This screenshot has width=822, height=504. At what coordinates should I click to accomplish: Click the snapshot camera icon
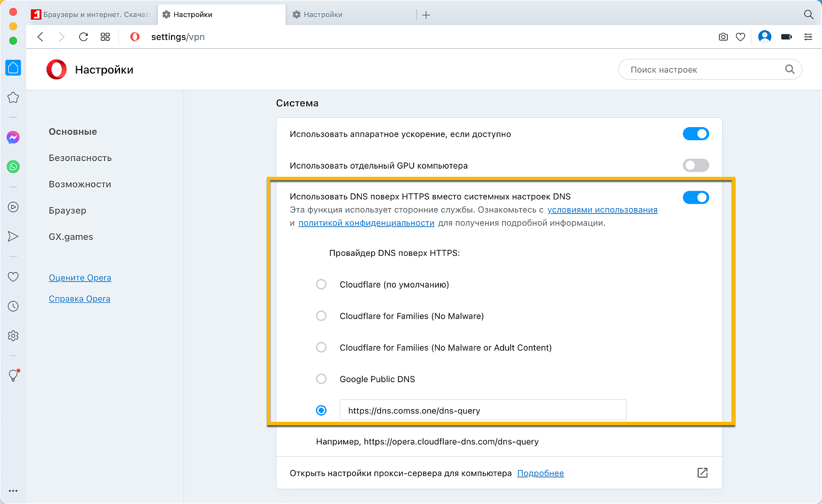tap(723, 37)
